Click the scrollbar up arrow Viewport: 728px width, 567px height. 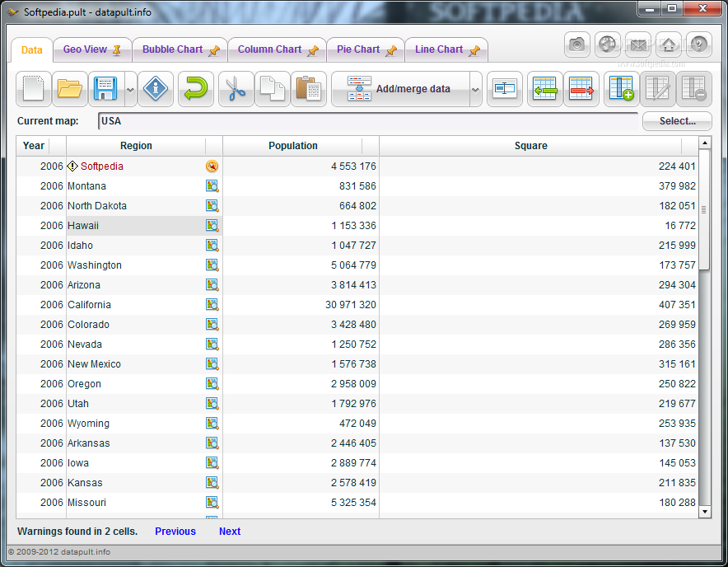[x=704, y=143]
